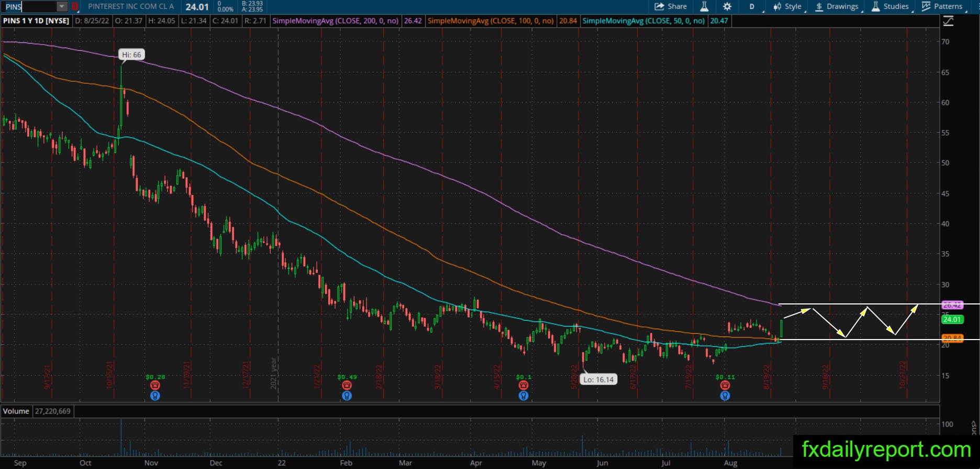The image size is (980, 469).
Task: Click the 20.84 orange price-axis tag
Action: pyautogui.click(x=952, y=338)
